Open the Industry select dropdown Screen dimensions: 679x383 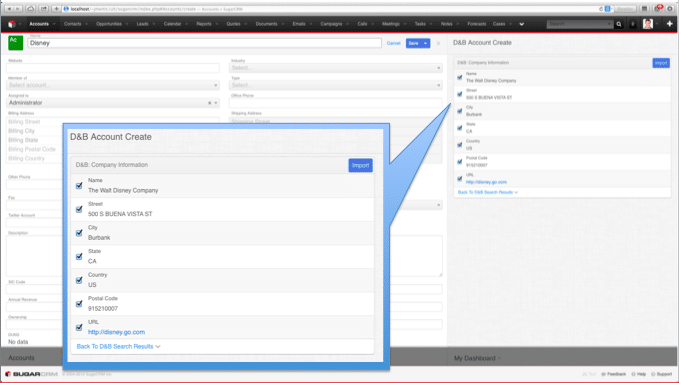point(336,68)
